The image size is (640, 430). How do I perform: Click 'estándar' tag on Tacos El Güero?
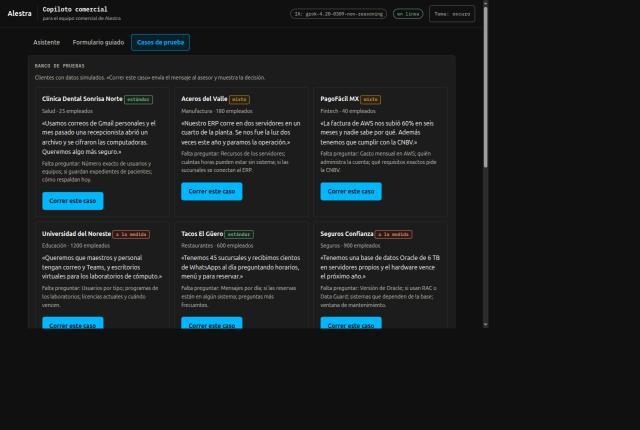click(239, 235)
